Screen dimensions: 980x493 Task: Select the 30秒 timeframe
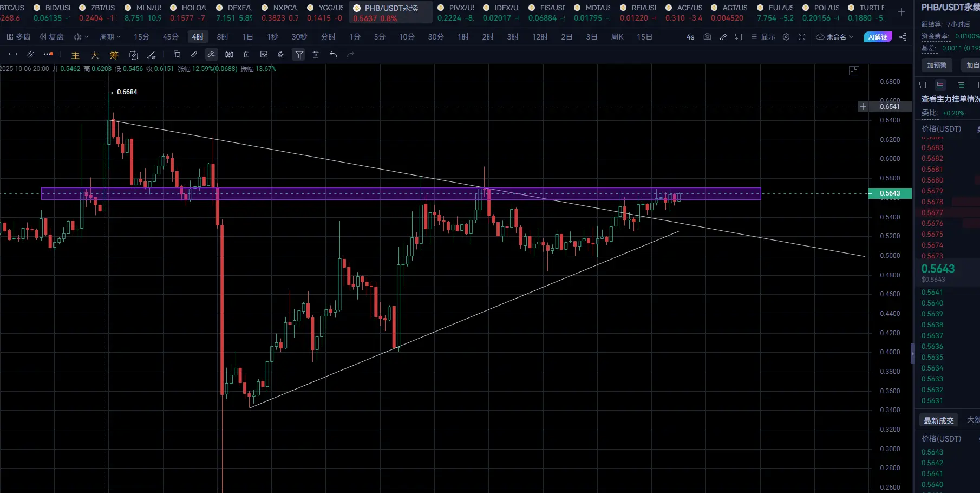coord(299,37)
